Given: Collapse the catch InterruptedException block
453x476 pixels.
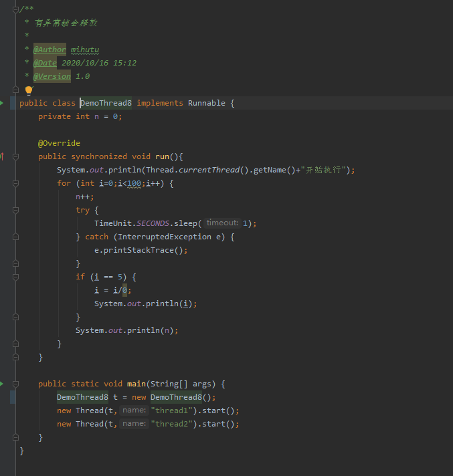Looking at the screenshot, I should pyautogui.click(x=15, y=237).
